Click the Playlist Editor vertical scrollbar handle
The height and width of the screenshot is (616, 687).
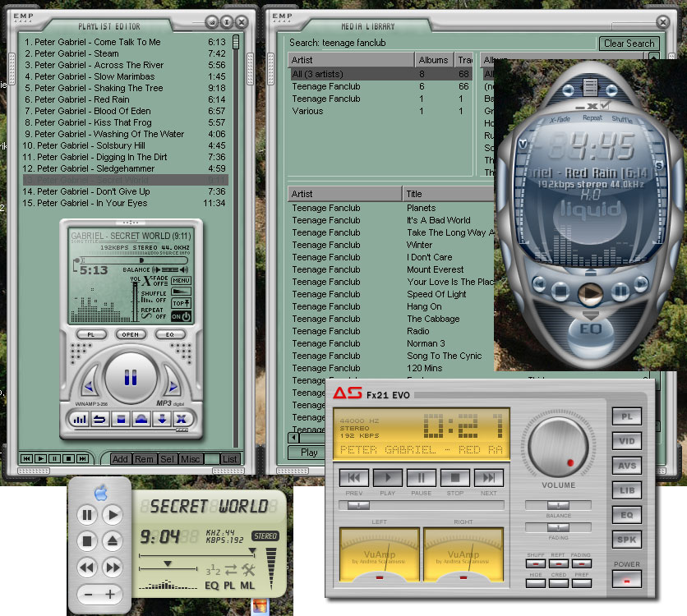click(x=236, y=42)
